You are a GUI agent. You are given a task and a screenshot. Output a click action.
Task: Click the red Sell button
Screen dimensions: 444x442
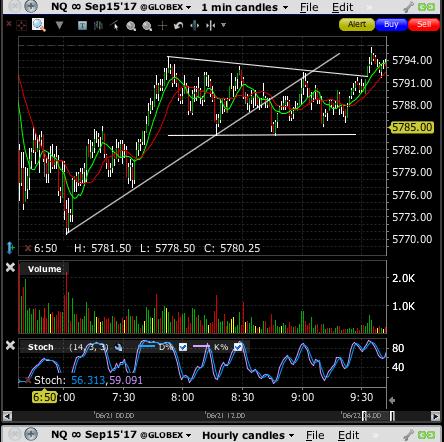tap(424, 25)
